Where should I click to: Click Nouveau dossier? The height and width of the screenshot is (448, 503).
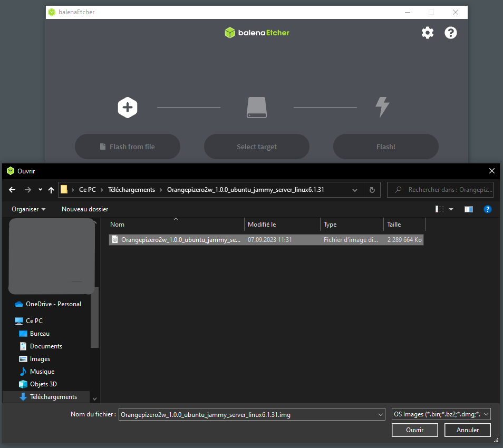pos(85,209)
